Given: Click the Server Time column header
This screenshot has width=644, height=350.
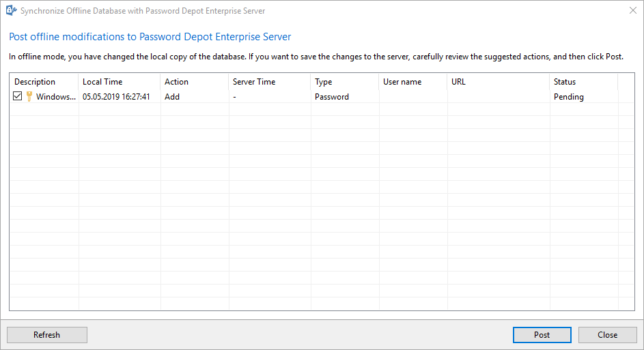Looking at the screenshot, I should (x=270, y=82).
